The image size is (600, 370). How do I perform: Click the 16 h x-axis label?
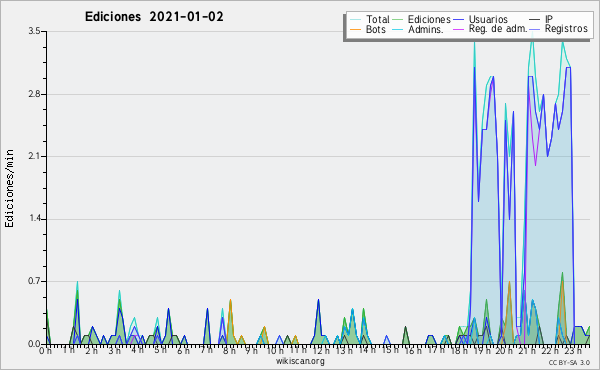tap(412, 351)
